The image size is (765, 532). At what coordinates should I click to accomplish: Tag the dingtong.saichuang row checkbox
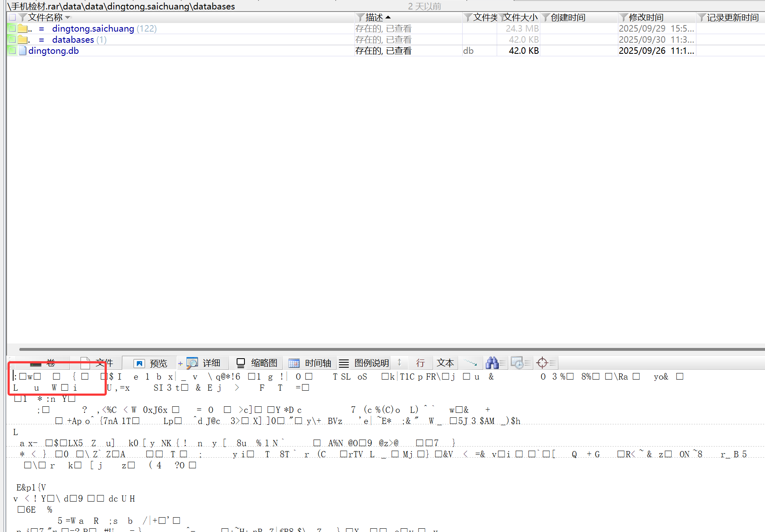(x=12, y=28)
